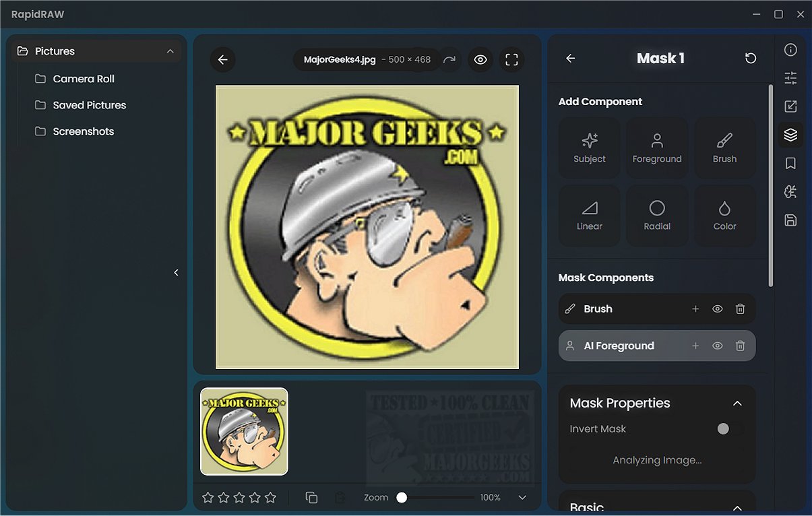Select the AI Foreground component row

(657, 346)
